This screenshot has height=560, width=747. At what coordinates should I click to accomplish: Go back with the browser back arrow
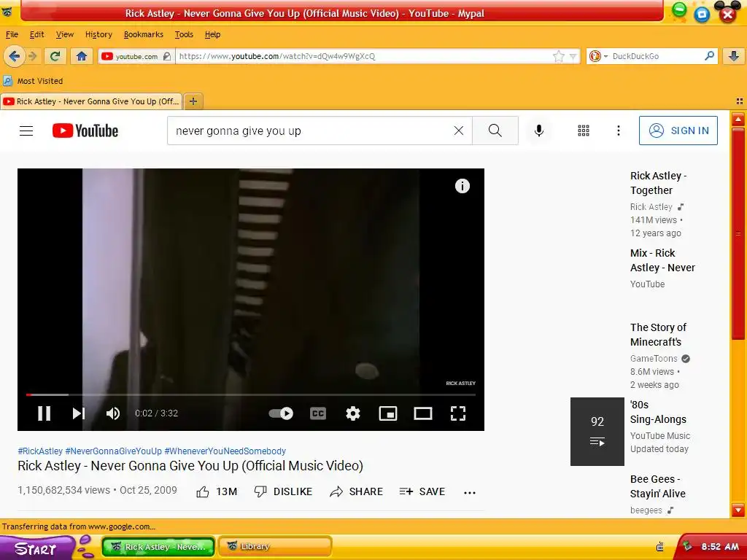[15, 56]
